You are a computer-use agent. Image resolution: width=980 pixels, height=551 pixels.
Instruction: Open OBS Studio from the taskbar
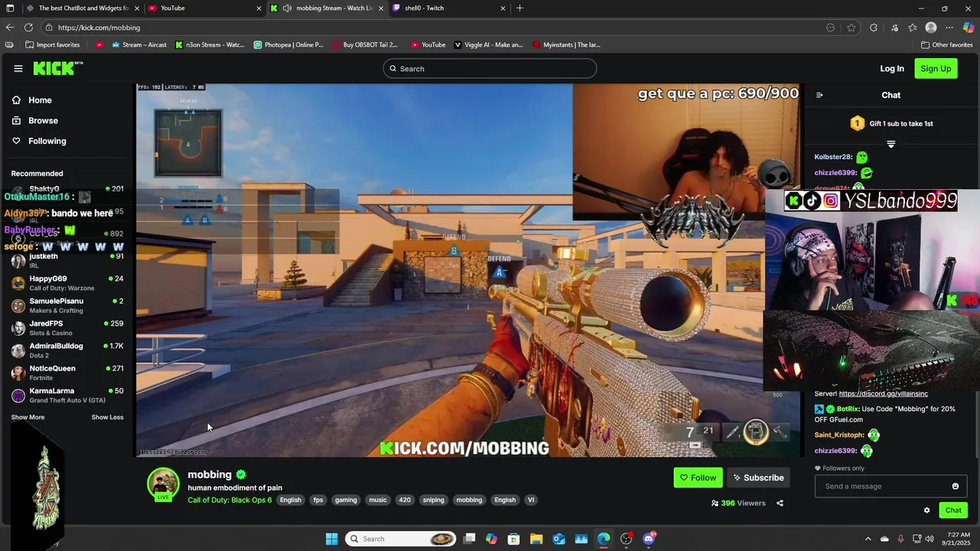(x=626, y=539)
